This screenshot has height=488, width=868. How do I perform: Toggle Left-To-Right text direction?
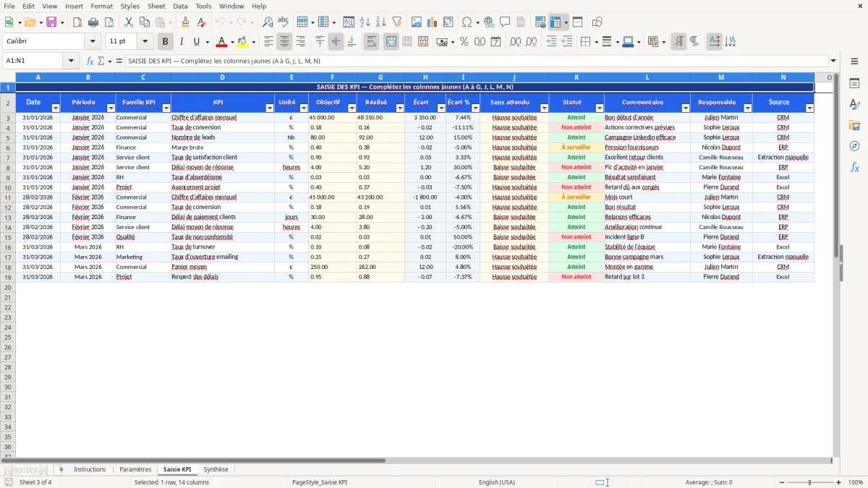point(678,42)
